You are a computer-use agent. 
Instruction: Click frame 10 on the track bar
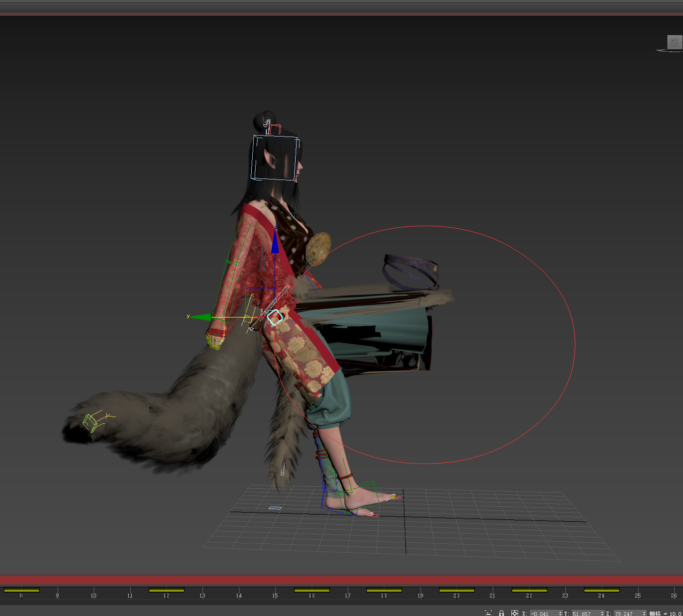pos(94,596)
